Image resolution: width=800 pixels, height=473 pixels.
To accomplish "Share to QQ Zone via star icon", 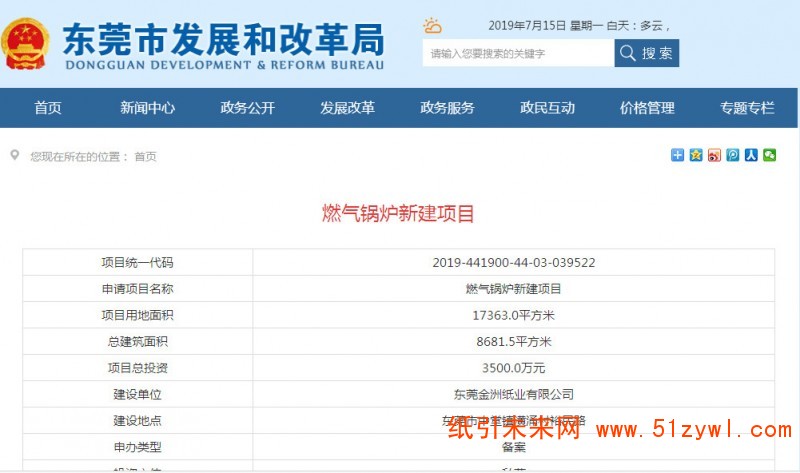I will pos(695,155).
